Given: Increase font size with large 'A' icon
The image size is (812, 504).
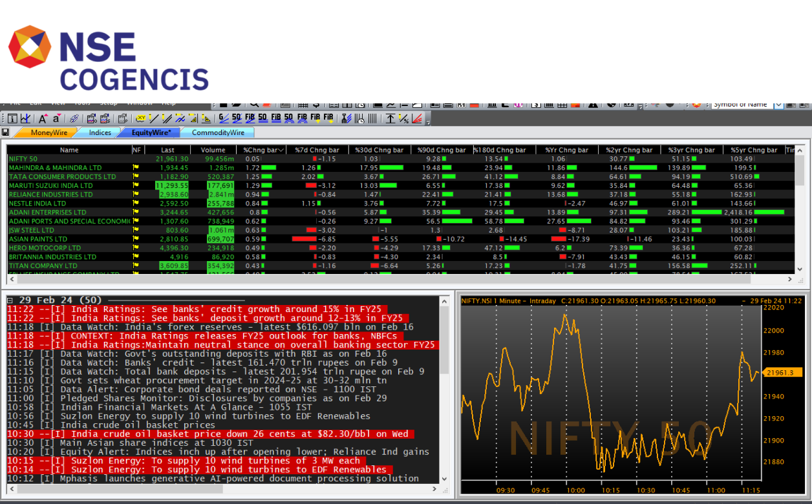Looking at the screenshot, I should (x=43, y=118).
